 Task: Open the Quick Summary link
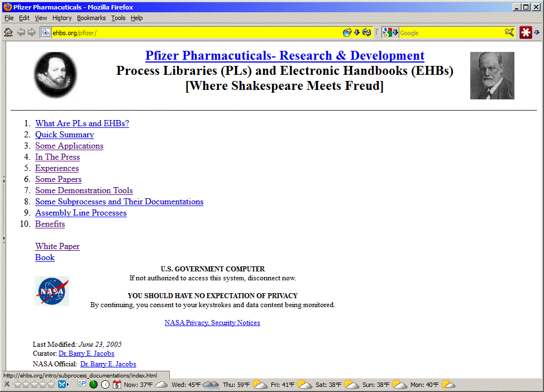pyautogui.click(x=65, y=135)
